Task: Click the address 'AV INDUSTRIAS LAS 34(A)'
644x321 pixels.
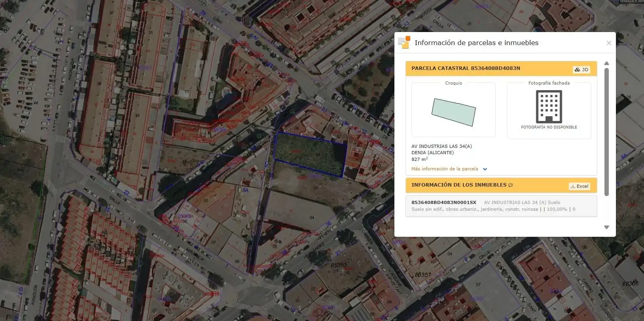Action: pyautogui.click(x=441, y=146)
